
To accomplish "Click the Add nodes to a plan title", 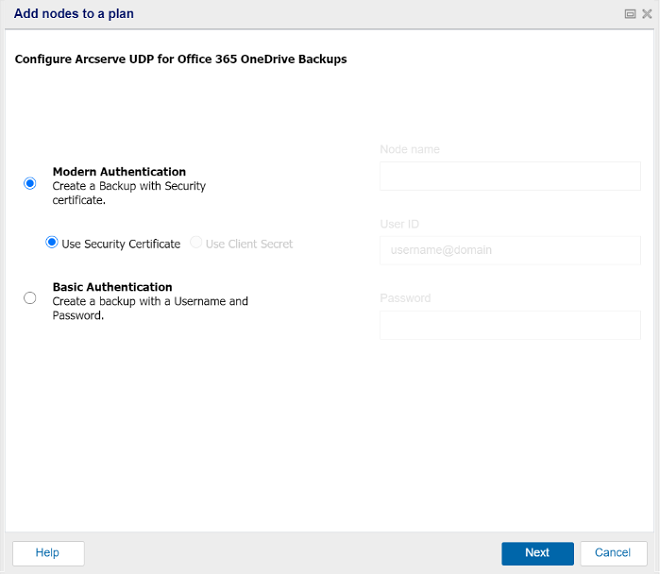I will point(74,13).
